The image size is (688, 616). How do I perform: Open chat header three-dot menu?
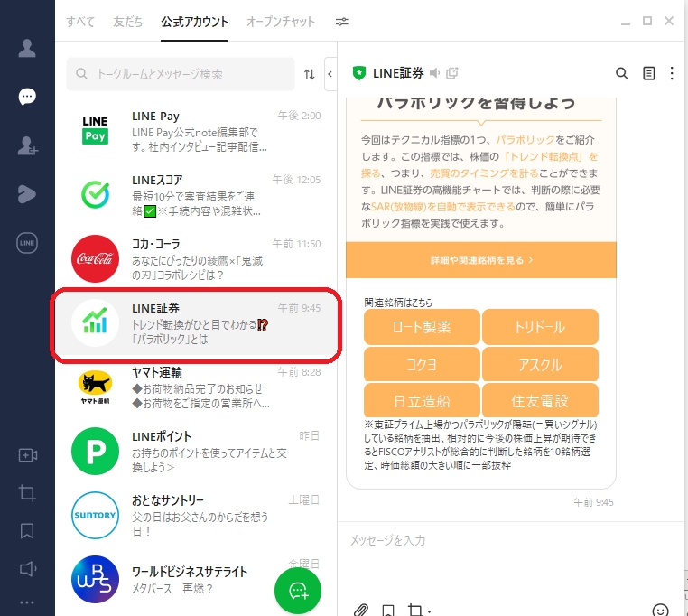click(672, 73)
